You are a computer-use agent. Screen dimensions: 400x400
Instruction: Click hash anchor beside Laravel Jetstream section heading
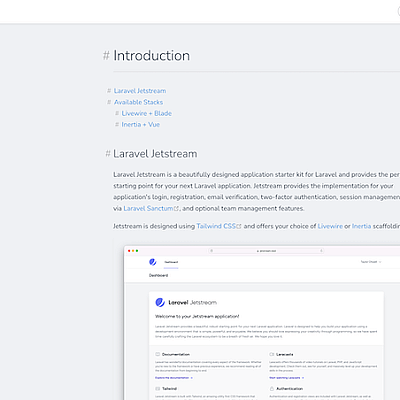(x=108, y=154)
